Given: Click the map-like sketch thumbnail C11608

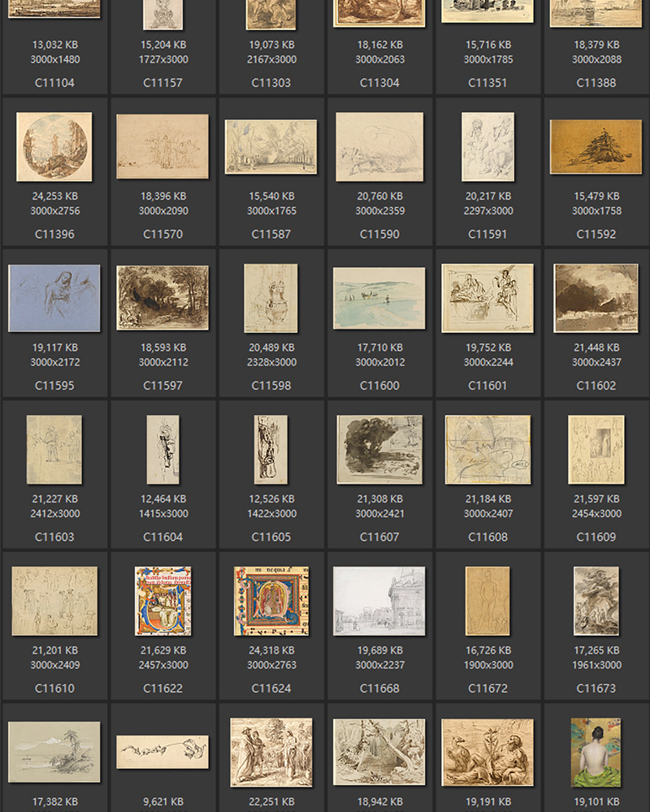Looking at the screenshot, I should [487, 450].
